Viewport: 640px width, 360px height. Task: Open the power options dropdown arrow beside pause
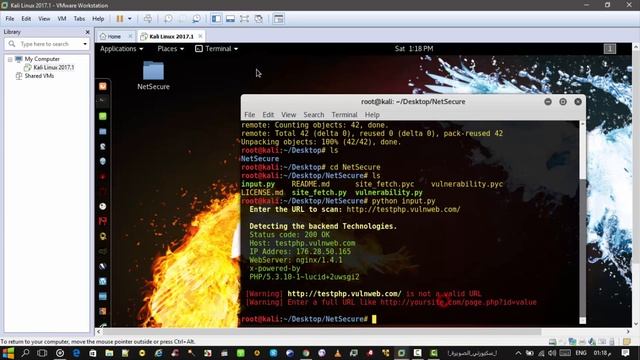click(130, 19)
